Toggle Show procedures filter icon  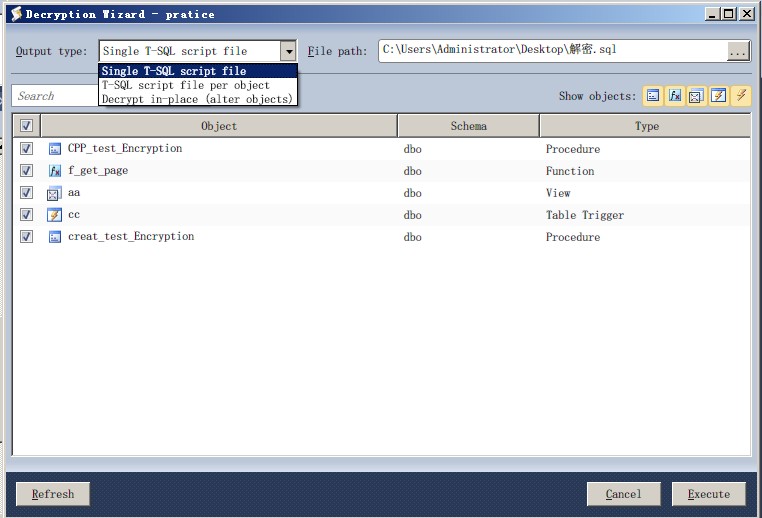653,96
